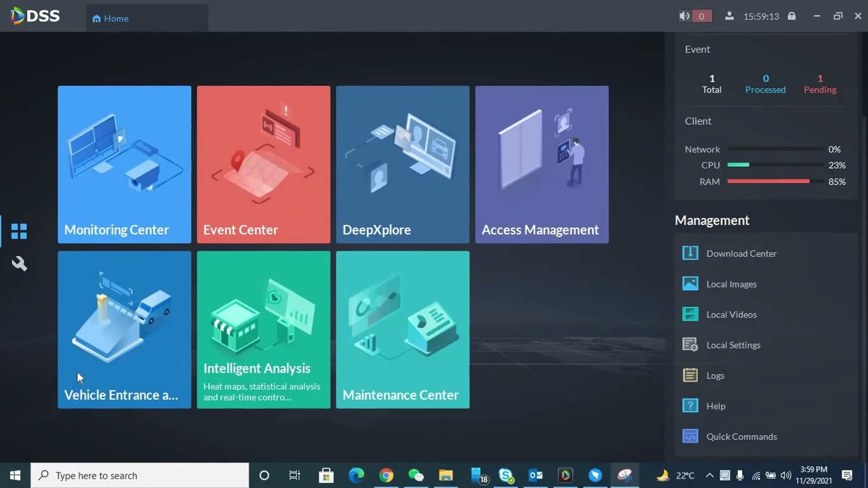The width and height of the screenshot is (868, 488).
Task: Open WeChat from taskbar
Action: [x=416, y=475]
